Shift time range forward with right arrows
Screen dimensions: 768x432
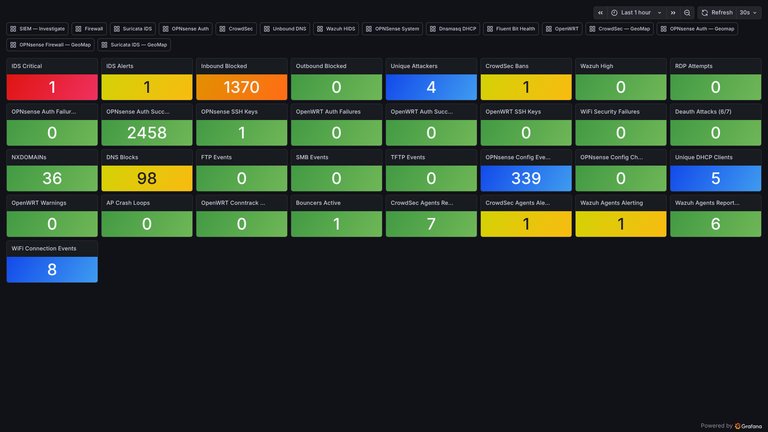pyautogui.click(x=673, y=13)
